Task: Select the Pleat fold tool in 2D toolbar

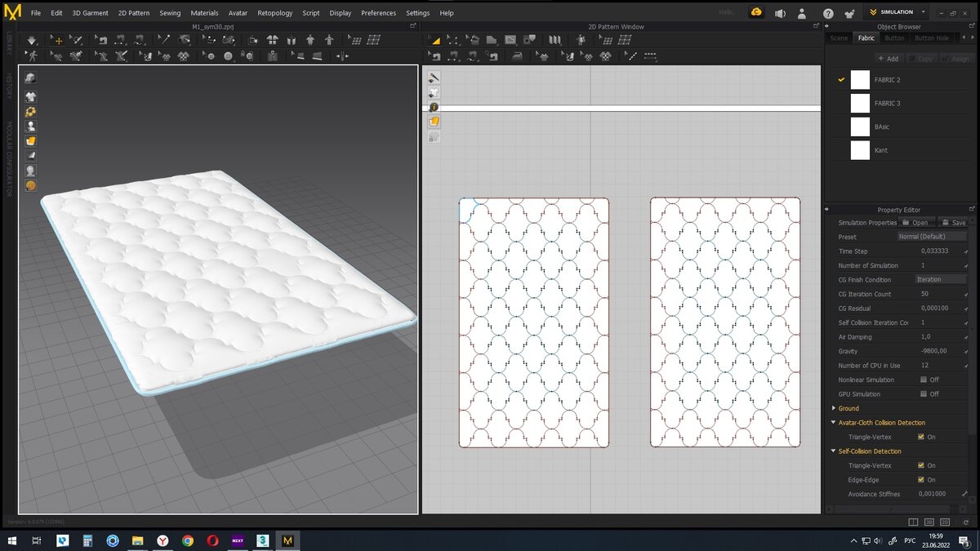Action: tap(555, 39)
